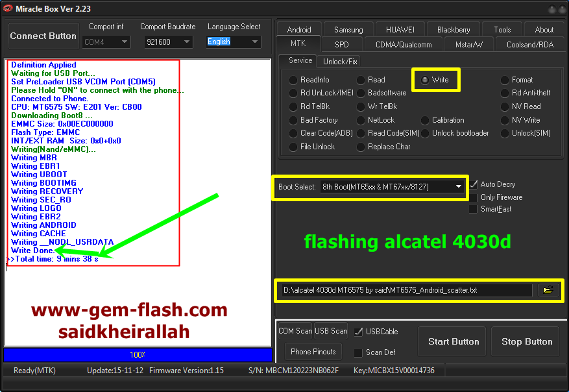Image resolution: width=569 pixels, height=392 pixels.
Task: Open the Unlock/Fix sub-tab
Action: point(340,62)
